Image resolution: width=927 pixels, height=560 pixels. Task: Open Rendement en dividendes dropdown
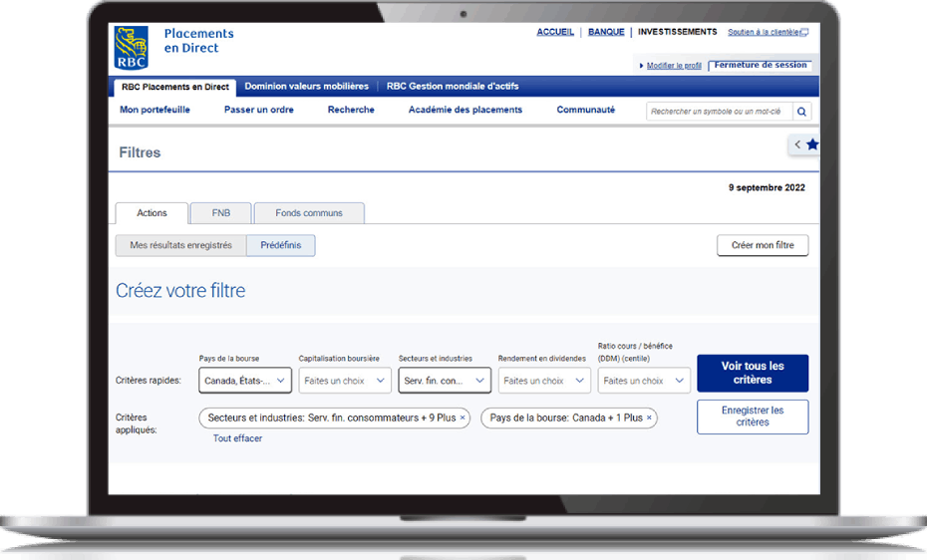pyautogui.click(x=544, y=381)
